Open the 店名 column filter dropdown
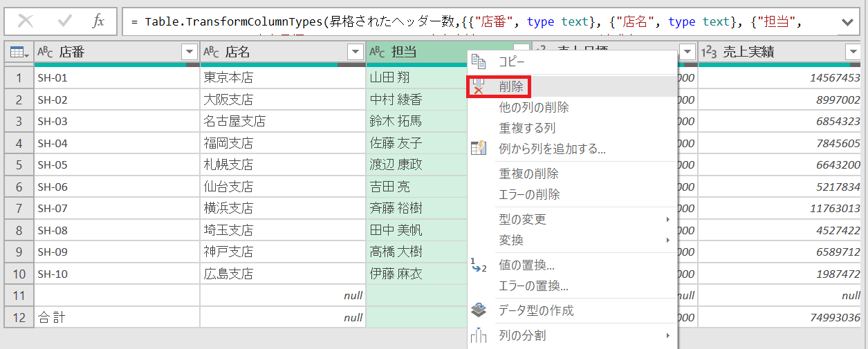The height and width of the screenshot is (349, 868). [x=355, y=52]
